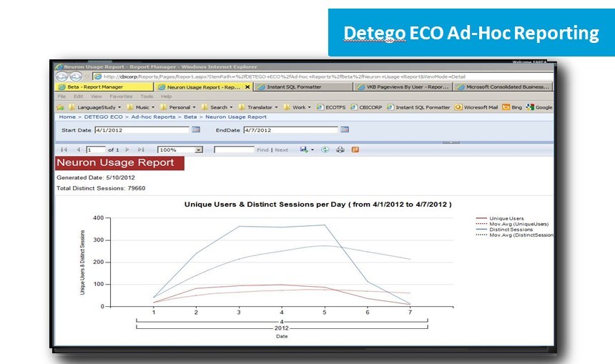The height and width of the screenshot is (364, 615).
Task: Go to previous report page
Action: [78, 149]
